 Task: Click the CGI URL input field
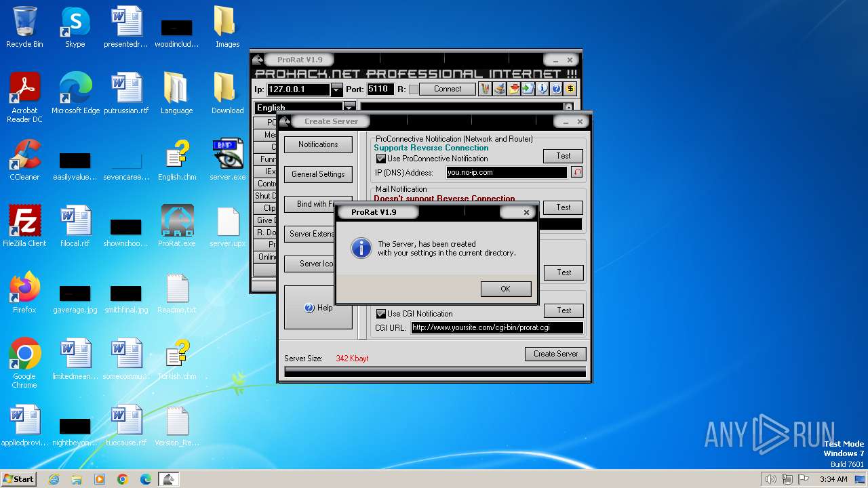click(x=496, y=327)
